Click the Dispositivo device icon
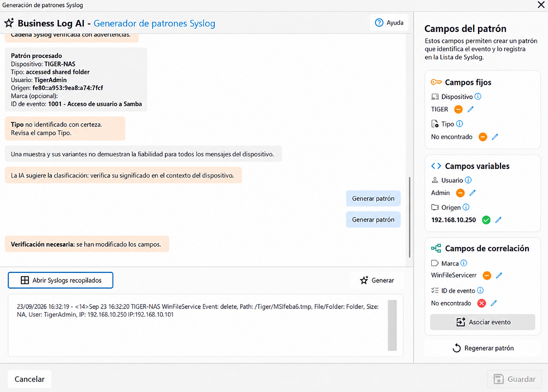The image size is (548, 392). pyautogui.click(x=435, y=97)
